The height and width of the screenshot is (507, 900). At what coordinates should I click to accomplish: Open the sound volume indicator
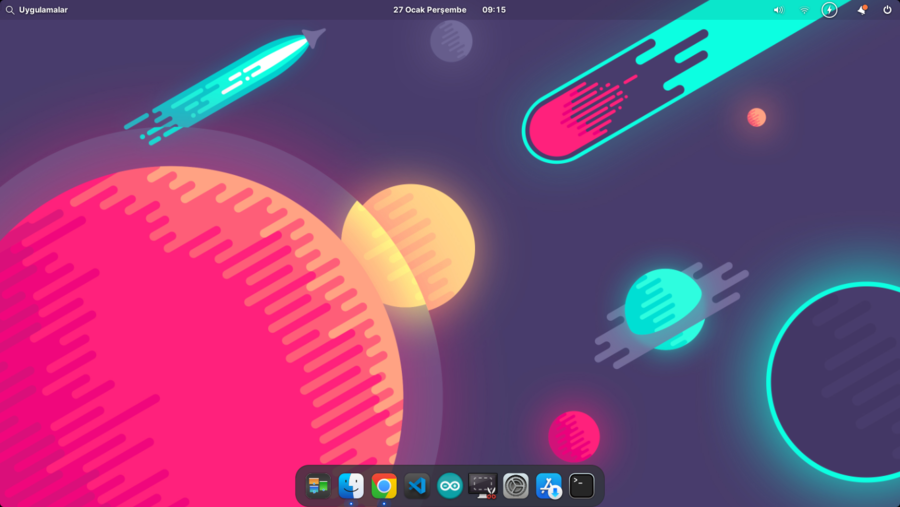[x=778, y=10]
